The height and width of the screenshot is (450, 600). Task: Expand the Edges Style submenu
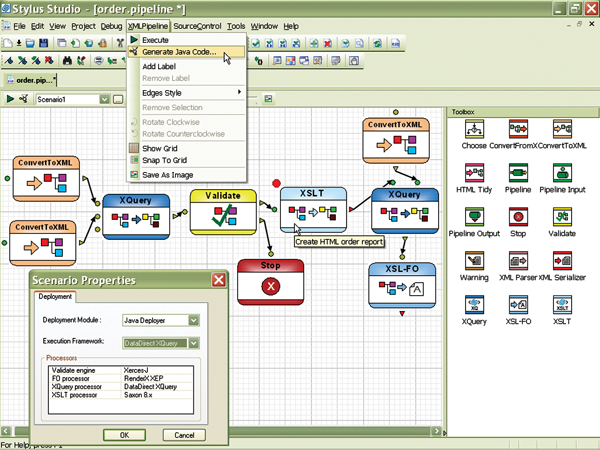(x=186, y=93)
